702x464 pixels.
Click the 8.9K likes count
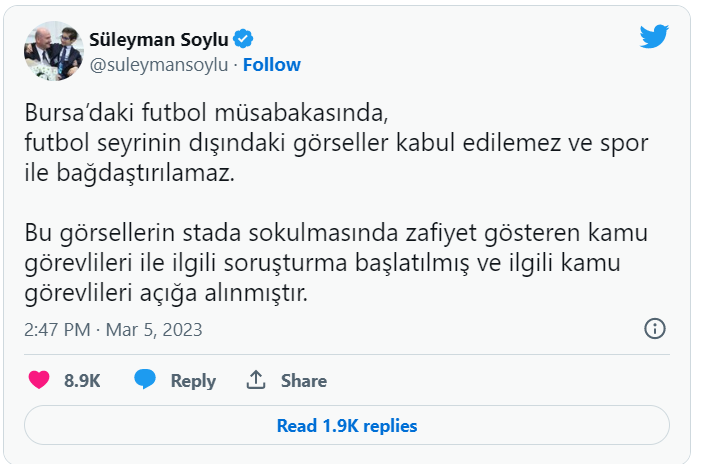(x=82, y=380)
